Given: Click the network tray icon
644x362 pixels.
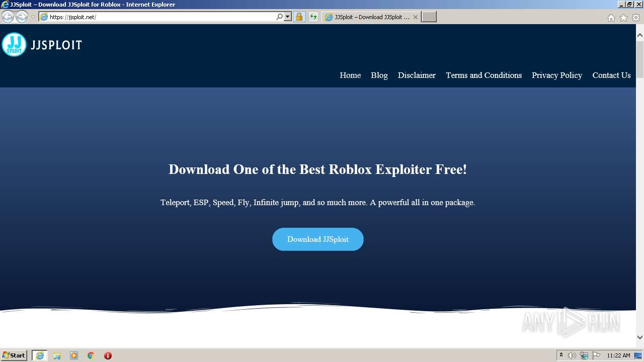Looking at the screenshot, I should click(x=584, y=355).
